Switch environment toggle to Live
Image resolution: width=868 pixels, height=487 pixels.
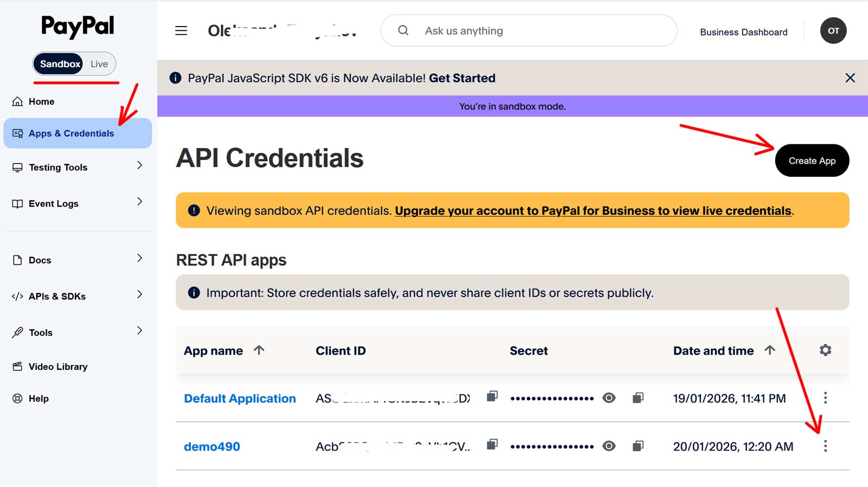pos(99,64)
